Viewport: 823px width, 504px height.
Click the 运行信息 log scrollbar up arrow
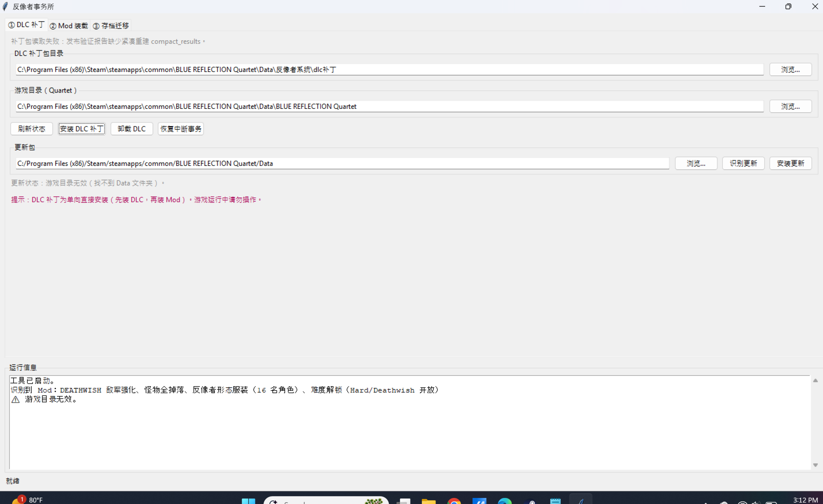(x=815, y=381)
